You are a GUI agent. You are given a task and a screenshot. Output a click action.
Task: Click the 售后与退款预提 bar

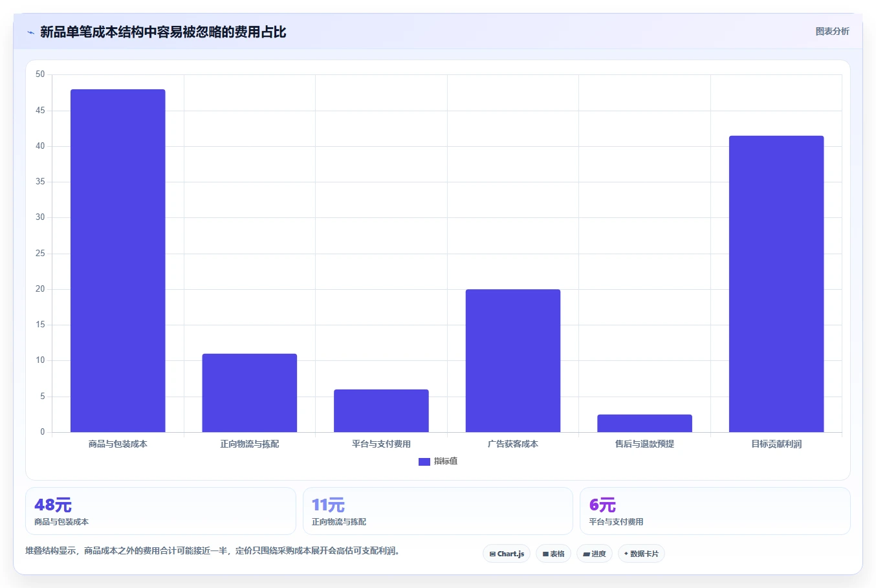(x=644, y=423)
